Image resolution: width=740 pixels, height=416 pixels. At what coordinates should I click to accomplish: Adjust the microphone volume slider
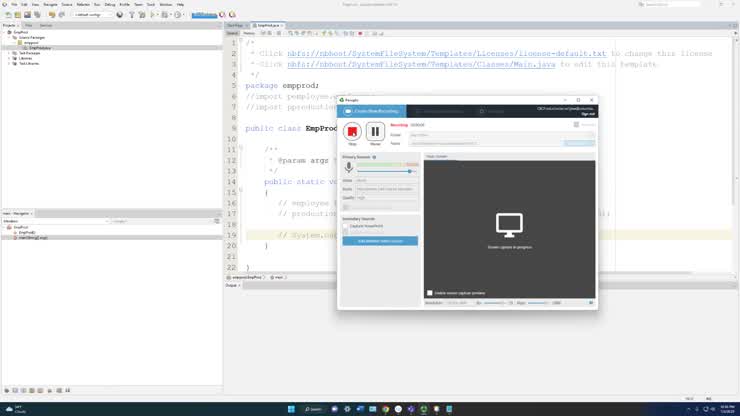[409, 171]
